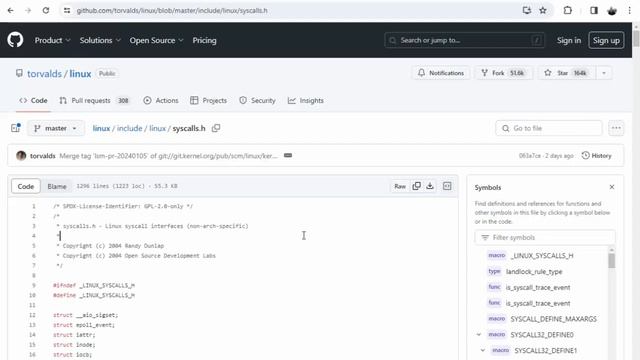
Task: Focus the Go to file field
Action: point(549,128)
